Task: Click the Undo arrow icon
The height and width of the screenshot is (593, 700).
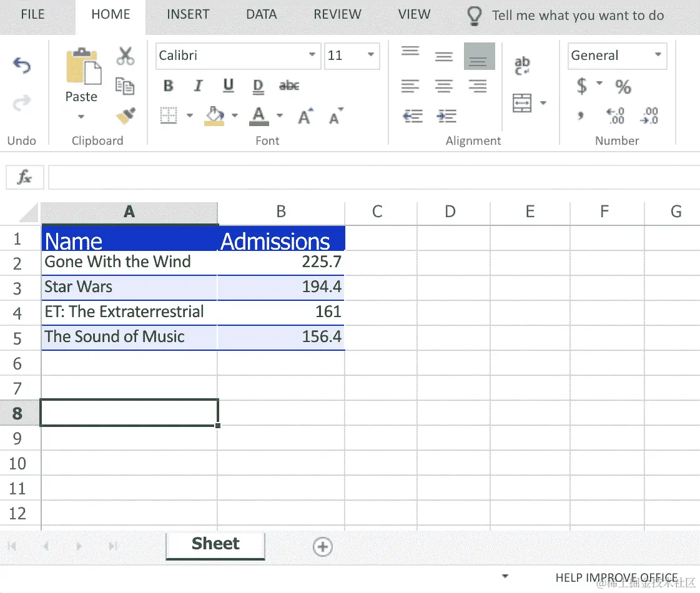Action: (x=22, y=66)
